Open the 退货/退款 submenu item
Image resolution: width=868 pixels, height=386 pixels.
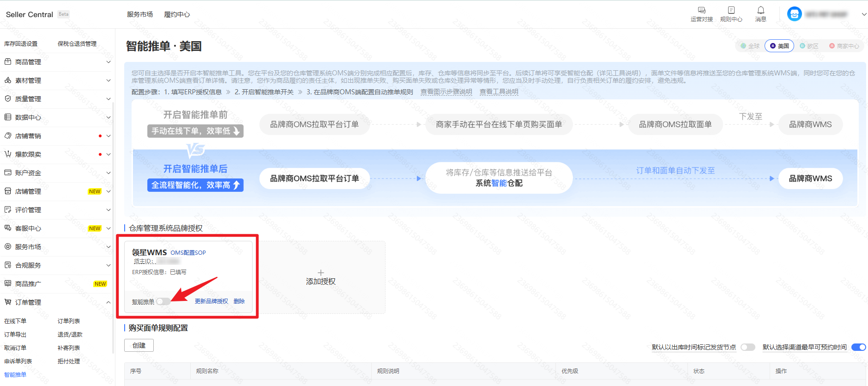(x=70, y=334)
